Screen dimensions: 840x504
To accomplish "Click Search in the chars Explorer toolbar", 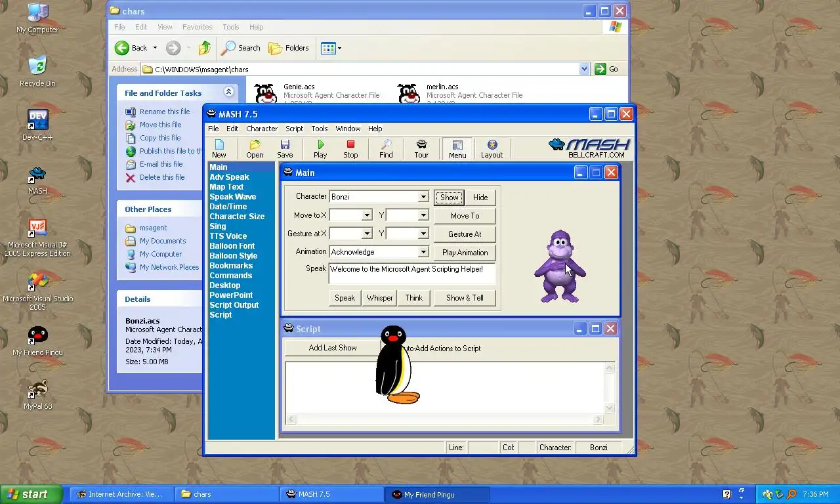I will 241,48.
